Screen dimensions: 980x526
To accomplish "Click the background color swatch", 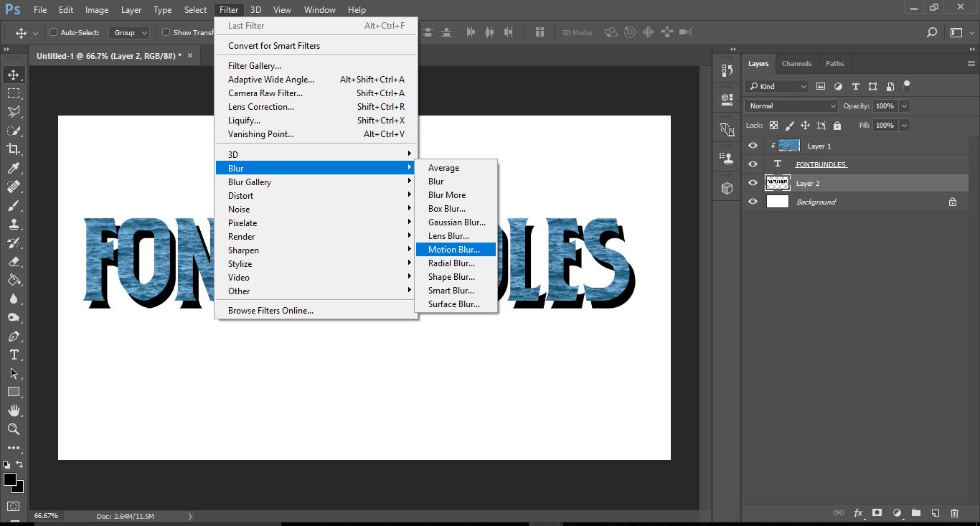I will click(x=19, y=488).
